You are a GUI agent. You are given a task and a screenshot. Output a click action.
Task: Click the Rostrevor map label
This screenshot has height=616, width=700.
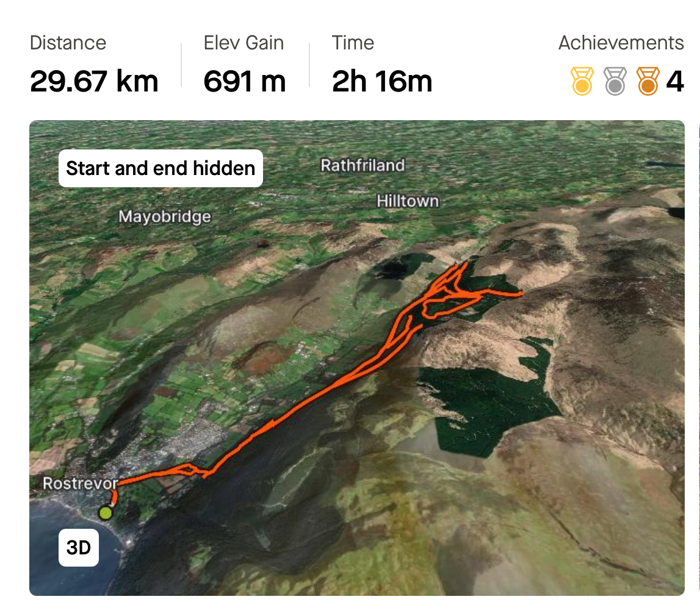80,484
